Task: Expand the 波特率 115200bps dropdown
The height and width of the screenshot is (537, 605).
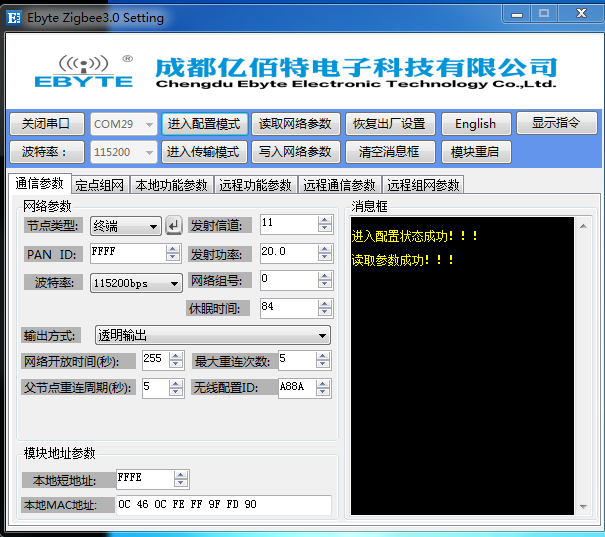Action: (x=135, y=283)
